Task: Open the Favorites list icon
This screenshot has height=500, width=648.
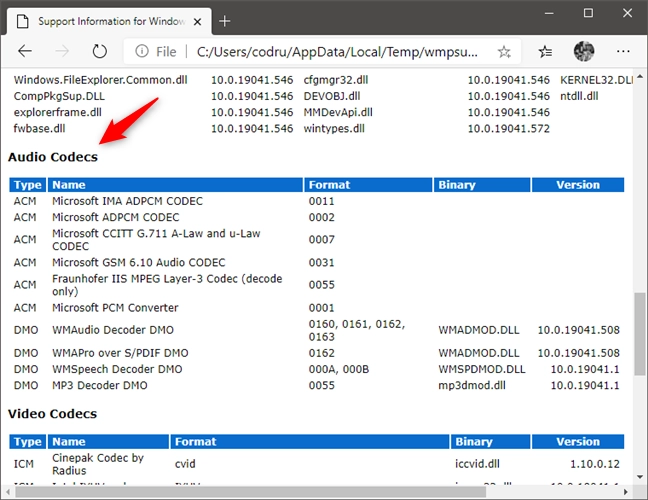Action: point(545,52)
